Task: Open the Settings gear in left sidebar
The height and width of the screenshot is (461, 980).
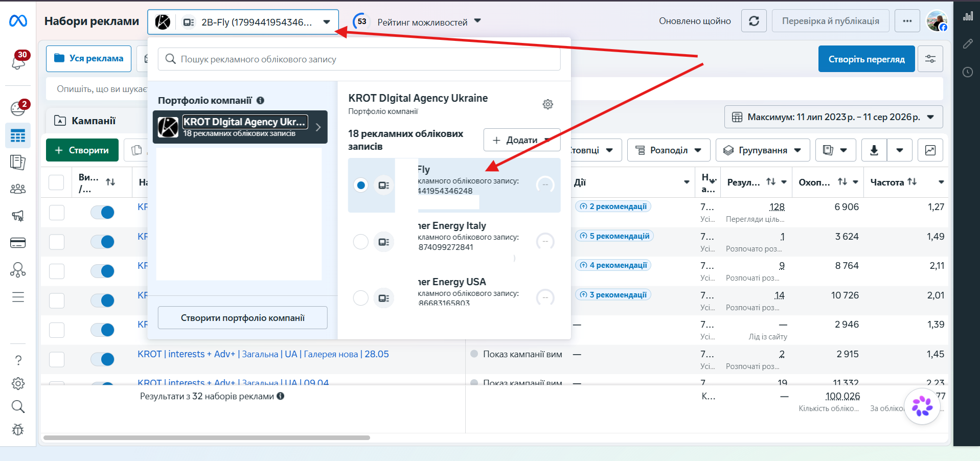Action: tap(18, 383)
